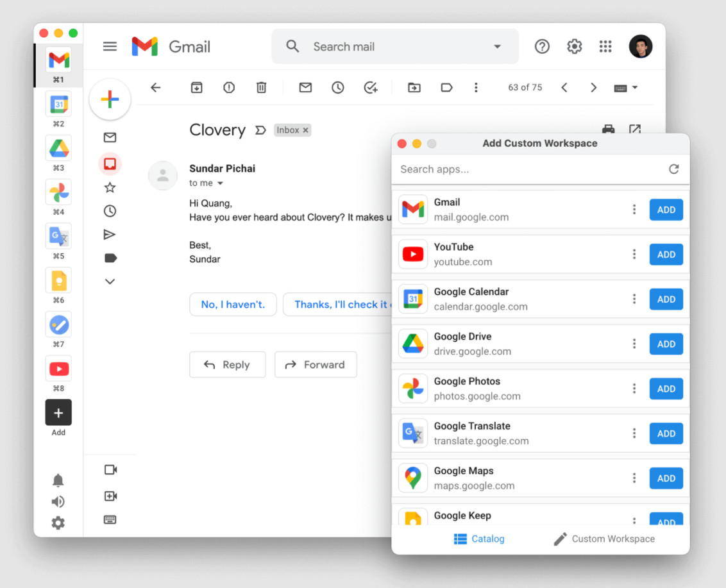Select Google Keep row in catalog

(x=541, y=516)
